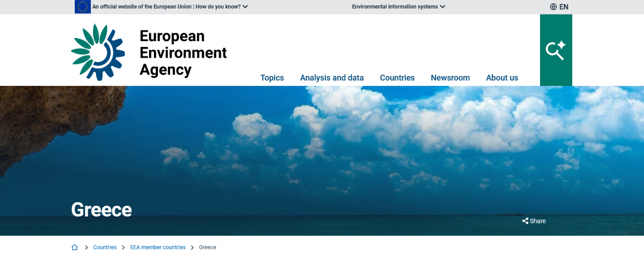644x276 pixels.
Task: Click the home breadcrumb icon
Action: pos(75,247)
